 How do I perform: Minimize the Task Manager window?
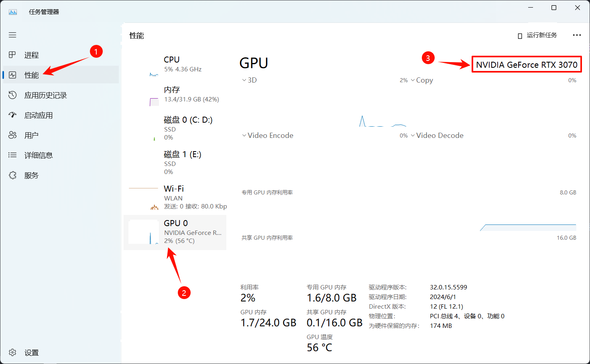pyautogui.click(x=531, y=8)
